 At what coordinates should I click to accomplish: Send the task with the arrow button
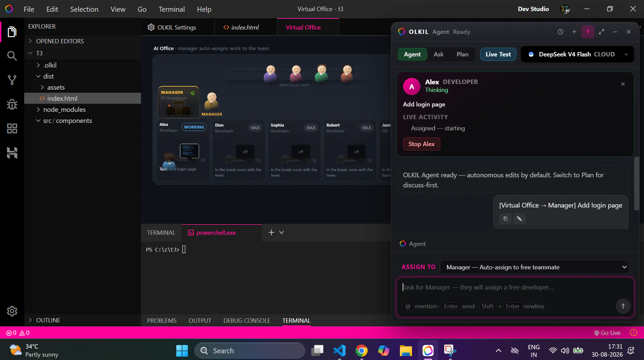click(x=623, y=306)
